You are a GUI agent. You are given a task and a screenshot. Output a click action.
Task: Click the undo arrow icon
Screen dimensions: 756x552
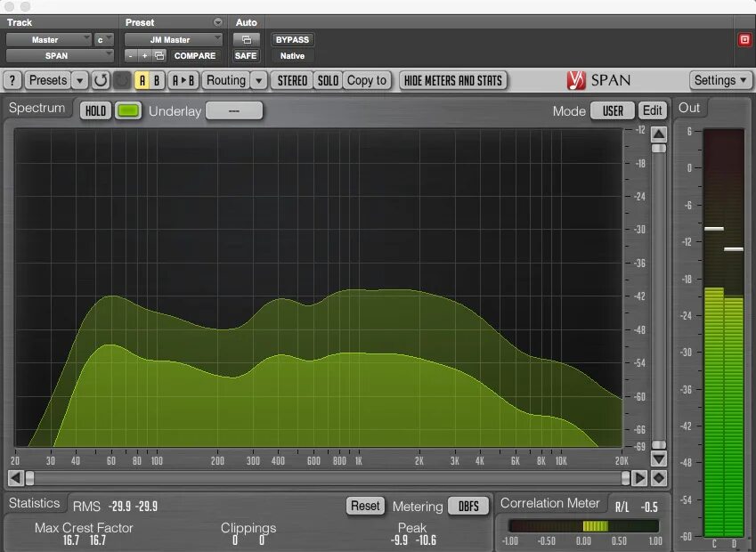pyautogui.click(x=101, y=80)
